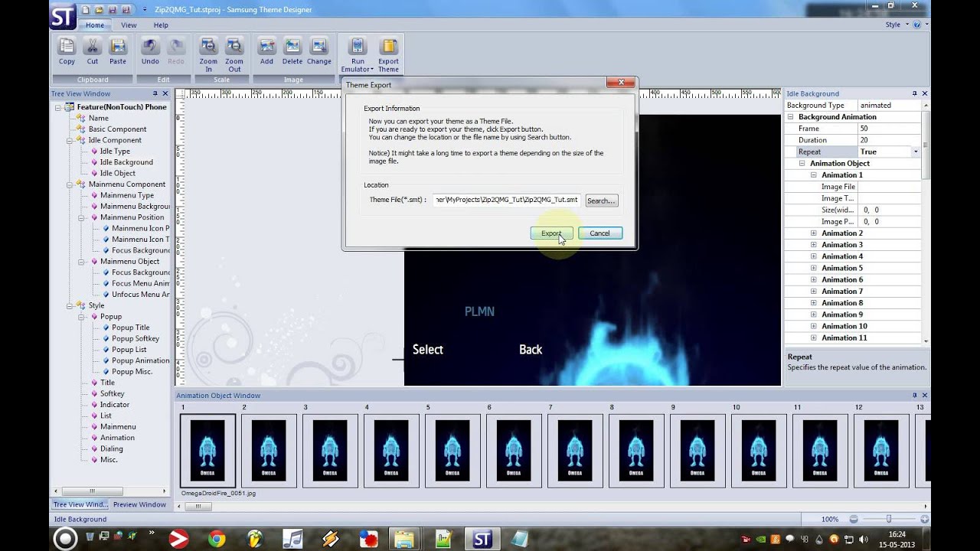Click the Copy icon in Clipboard group
980x551 pixels.
coord(67,46)
